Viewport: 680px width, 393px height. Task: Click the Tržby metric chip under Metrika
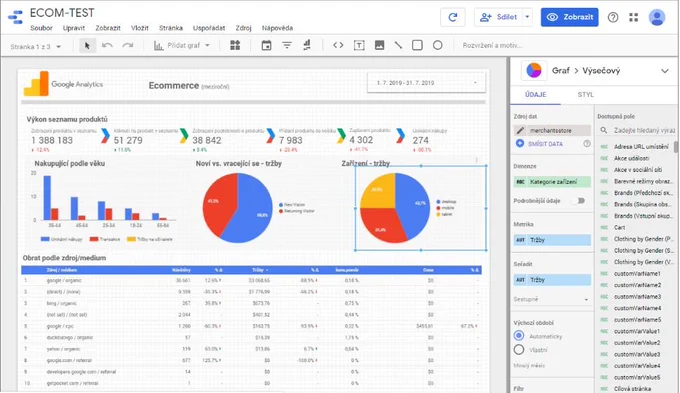tap(552, 240)
